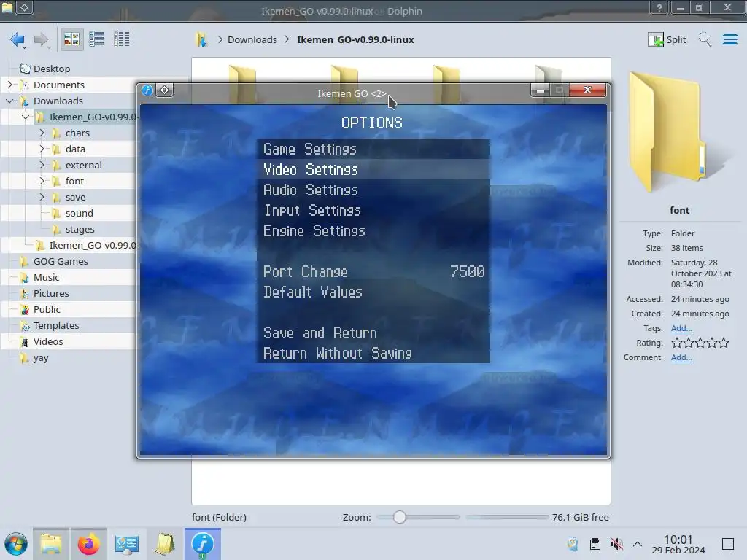
Task: Select Public folder in the tree
Action: (46, 309)
